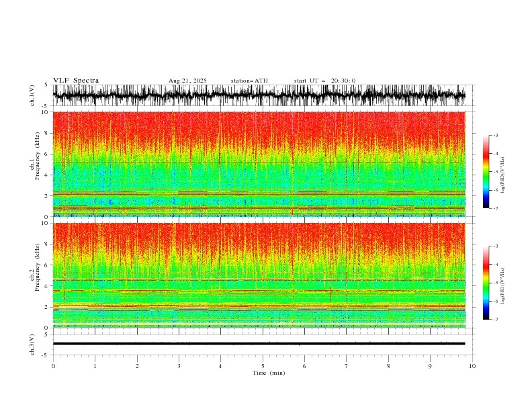Click the time axis tick label "1"
Image resolution: width=532 pixels, height=411 pixels.
click(x=95, y=366)
